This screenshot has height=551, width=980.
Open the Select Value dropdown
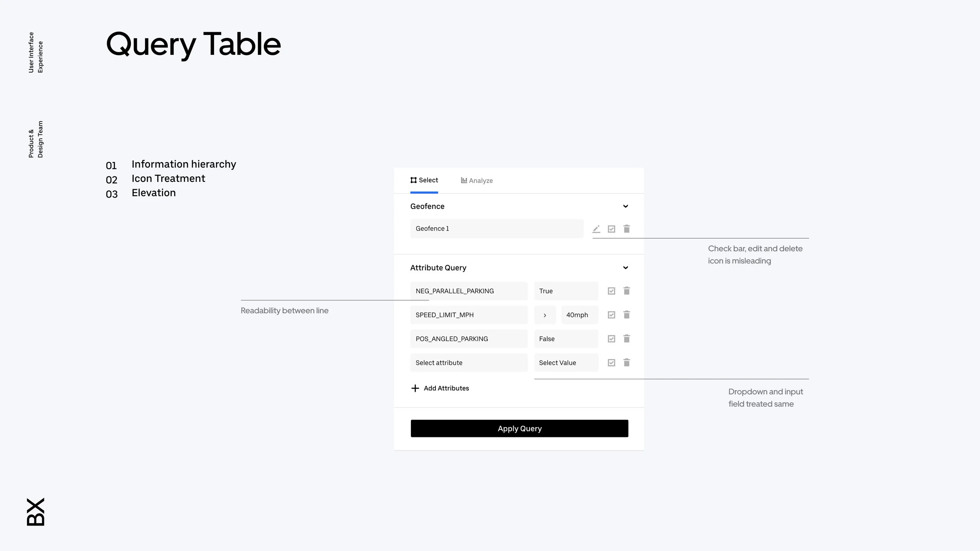[566, 362]
